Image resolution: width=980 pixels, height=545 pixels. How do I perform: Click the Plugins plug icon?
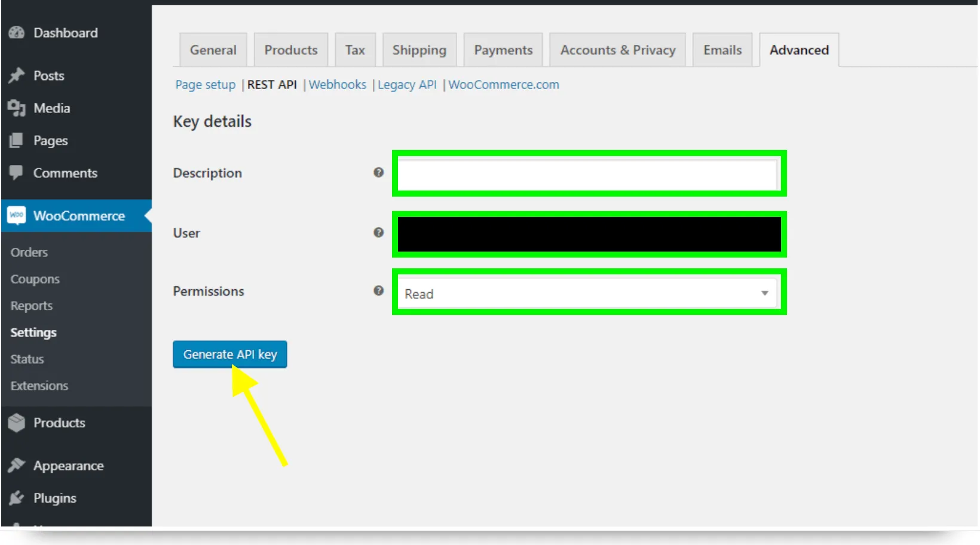click(x=17, y=498)
